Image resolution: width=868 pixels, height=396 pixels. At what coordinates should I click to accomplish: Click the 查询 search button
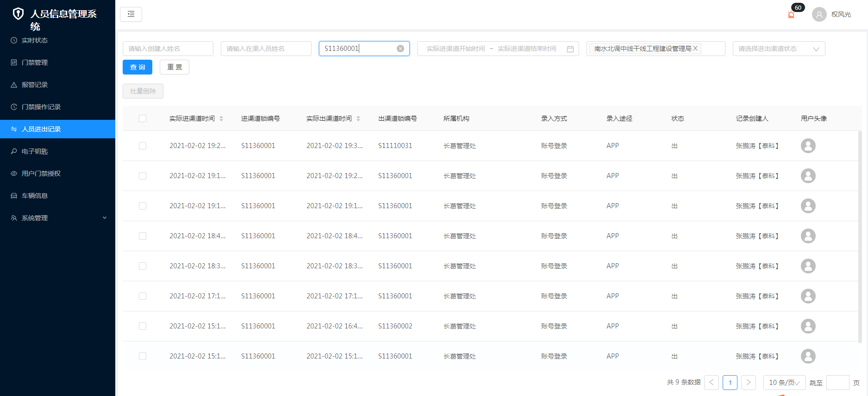137,67
